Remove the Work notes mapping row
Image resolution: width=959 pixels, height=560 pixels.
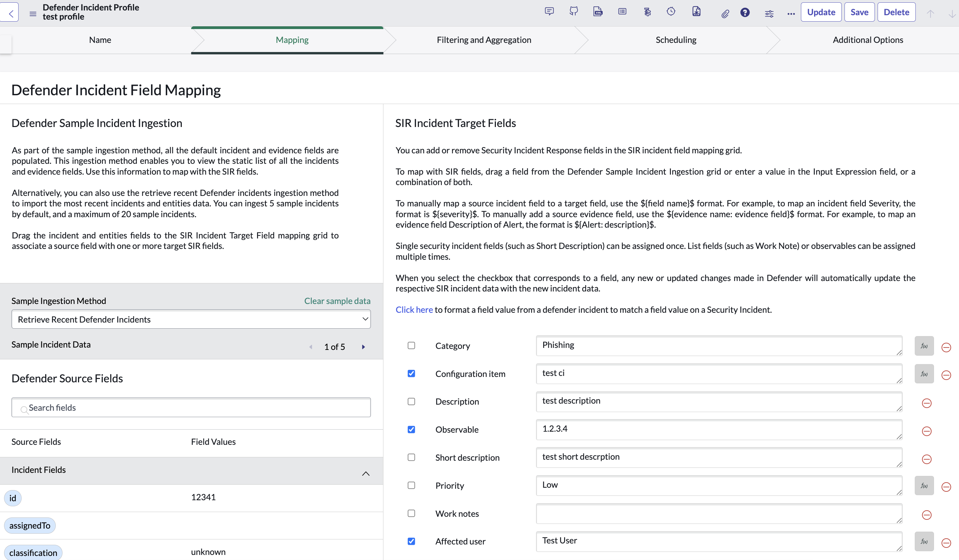coord(927,515)
